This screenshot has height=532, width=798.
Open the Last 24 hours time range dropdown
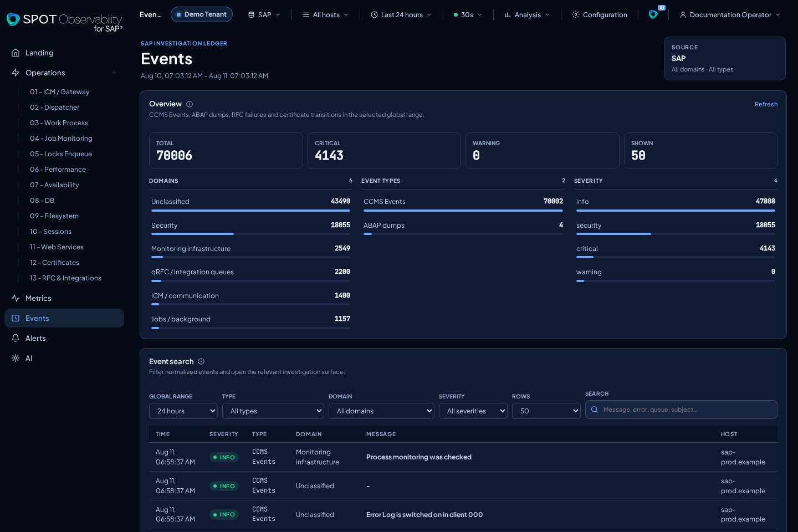pos(401,14)
